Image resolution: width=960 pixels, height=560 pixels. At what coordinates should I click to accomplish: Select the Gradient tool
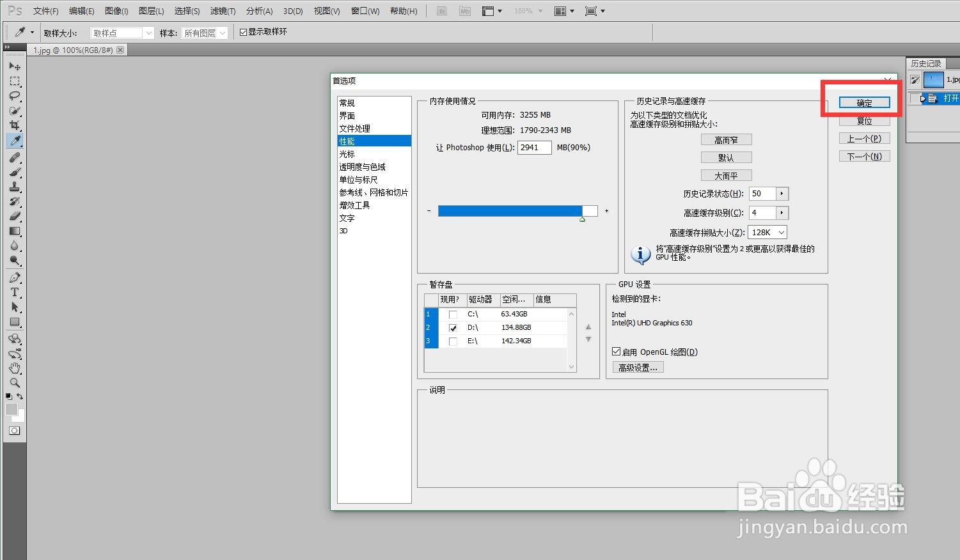(x=15, y=231)
